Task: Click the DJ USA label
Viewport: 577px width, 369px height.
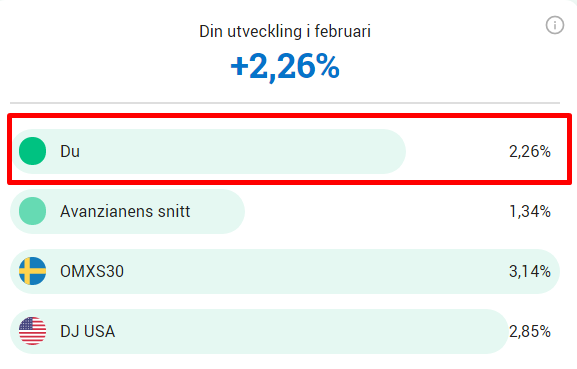Action: point(88,331)
